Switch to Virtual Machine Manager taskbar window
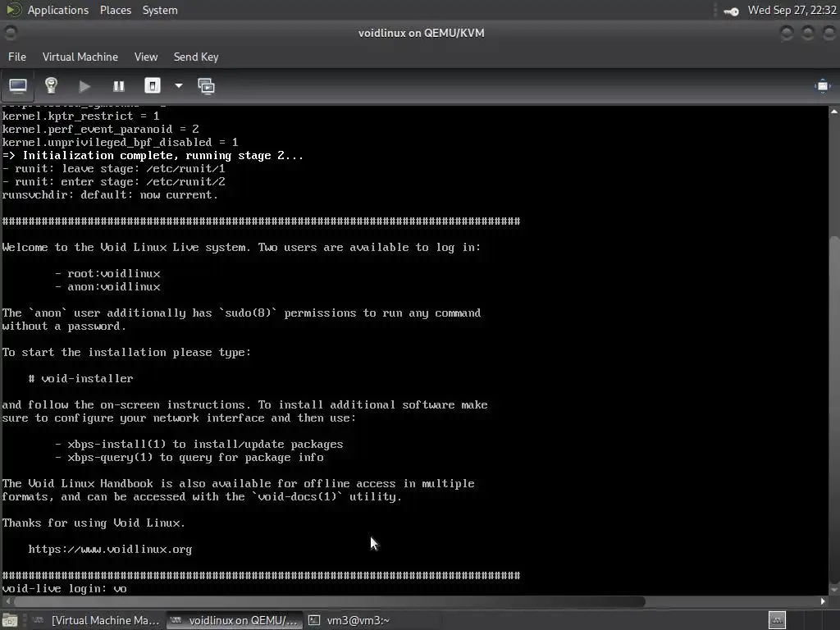The width and height of the screenshot is (840, 630). 97,620
